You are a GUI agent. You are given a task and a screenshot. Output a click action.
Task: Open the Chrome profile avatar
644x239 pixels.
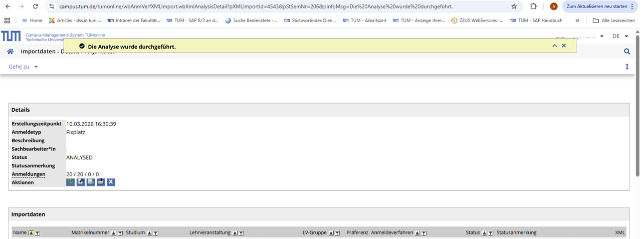[x=554, y=7]
